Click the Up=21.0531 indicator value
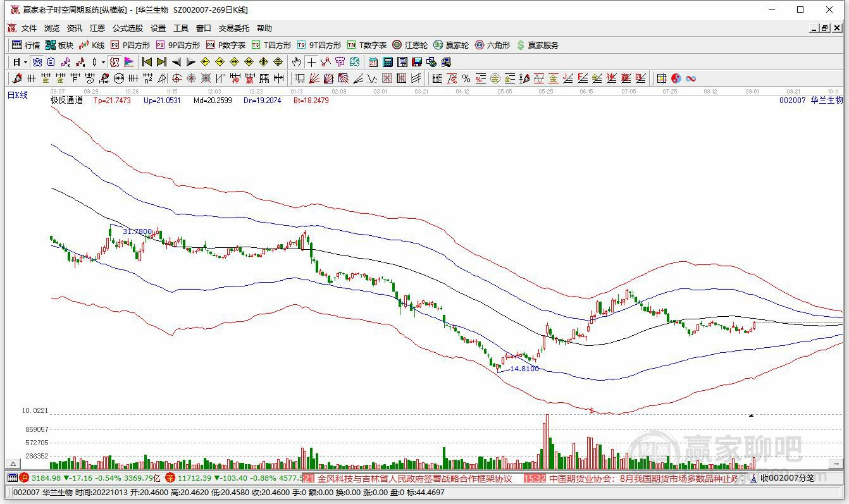 click(x=162, y=100)
